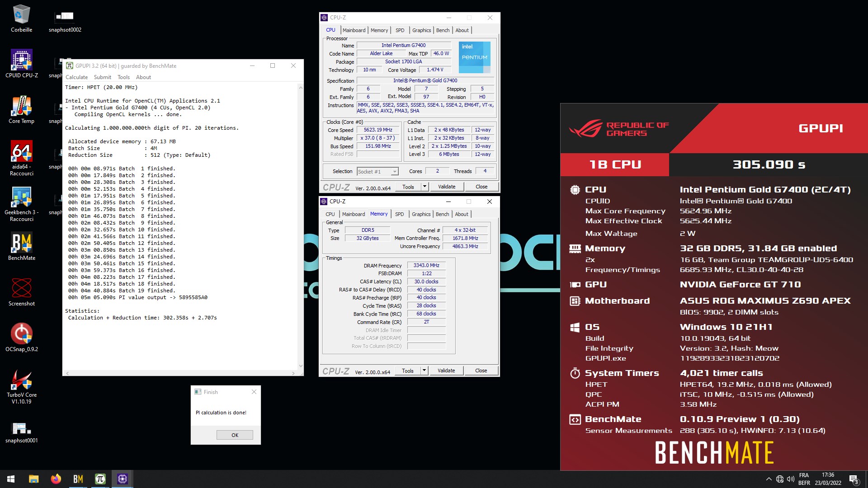Click 'PI calculation is done!' message

[x=221, y=413]
